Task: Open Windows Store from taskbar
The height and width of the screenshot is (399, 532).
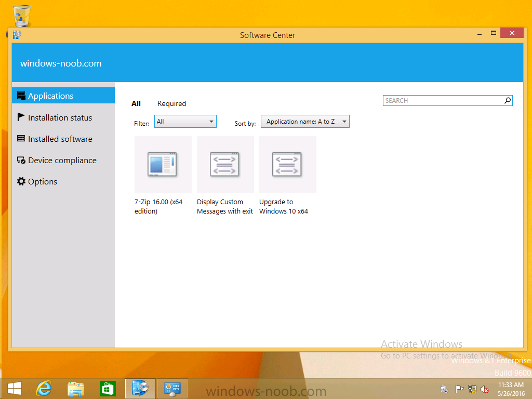Action: click(x=108, y=389)
